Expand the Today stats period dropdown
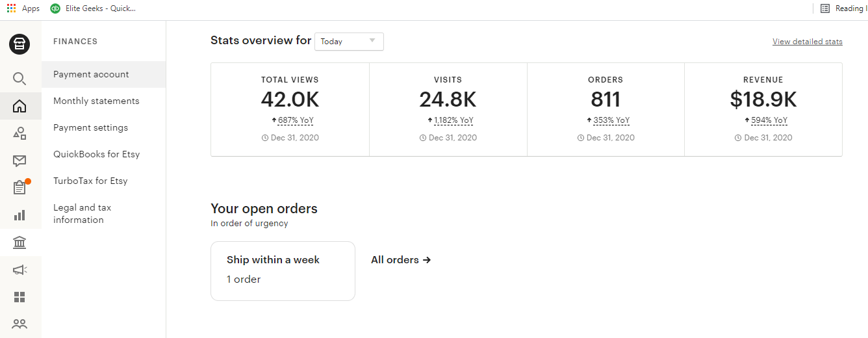 point(349,41)
